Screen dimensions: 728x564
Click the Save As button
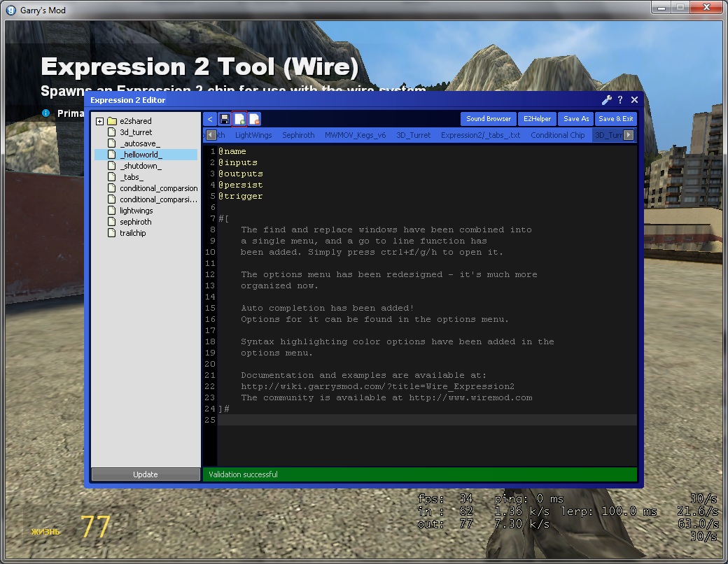click(576, 119)
